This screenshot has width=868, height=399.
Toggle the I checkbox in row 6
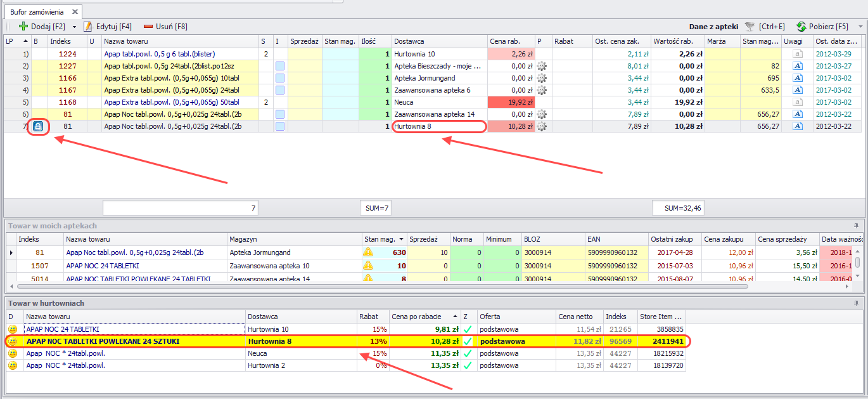279,114
